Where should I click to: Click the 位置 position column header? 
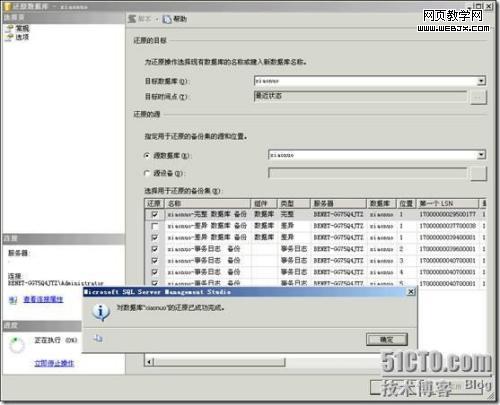[x=406, y=203]
